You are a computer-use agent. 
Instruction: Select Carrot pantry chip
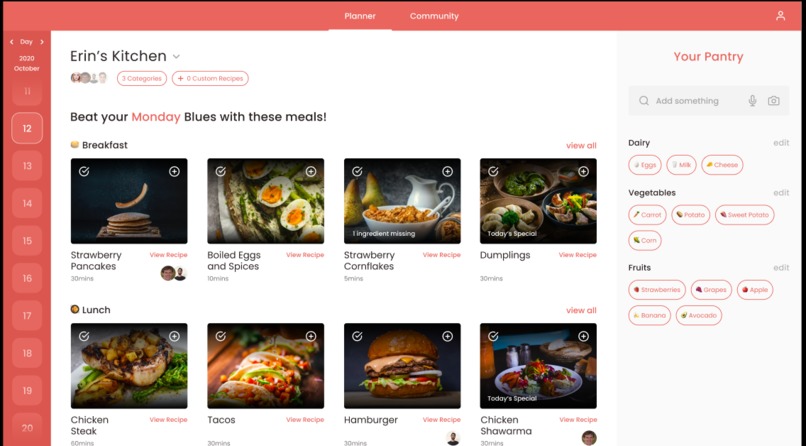click(x=647, y=215)
